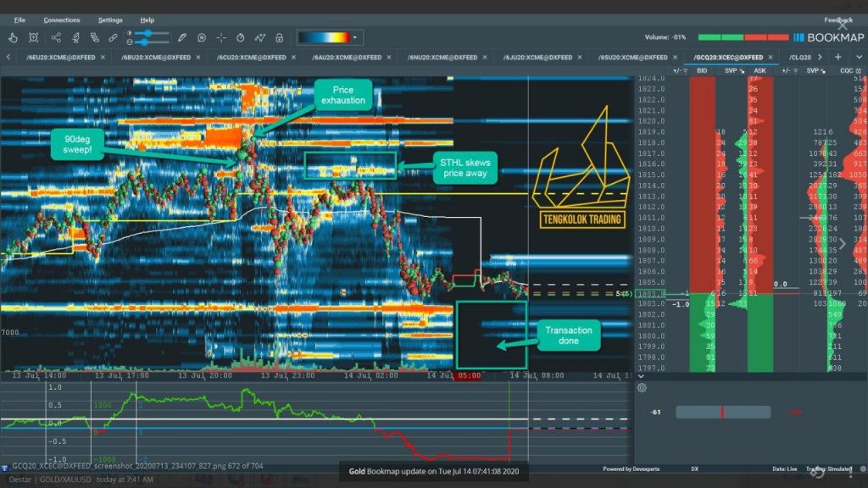Click the stopwatch timer icon
Screen dimensions: 868x488
240,37
